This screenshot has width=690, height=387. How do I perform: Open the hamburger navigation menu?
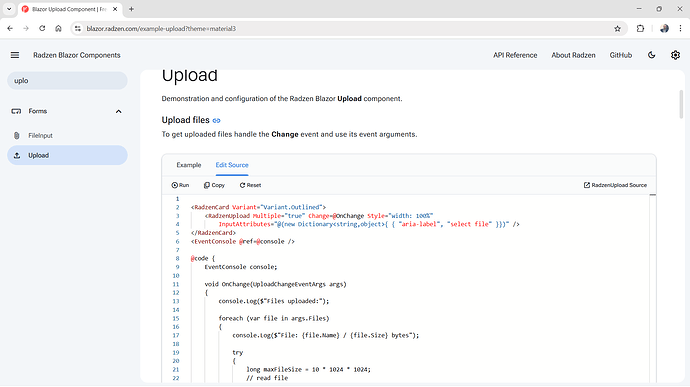15,55
